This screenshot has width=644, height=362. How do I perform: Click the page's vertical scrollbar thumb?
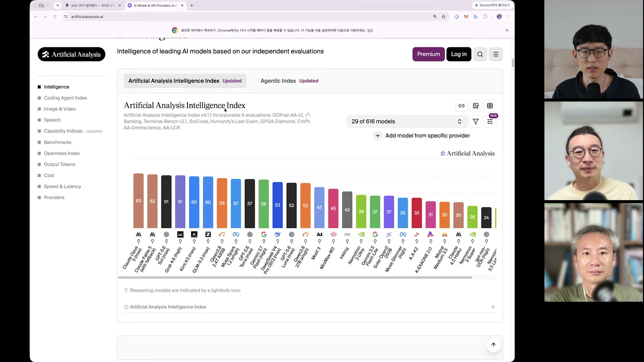click(x=513, y=63)
